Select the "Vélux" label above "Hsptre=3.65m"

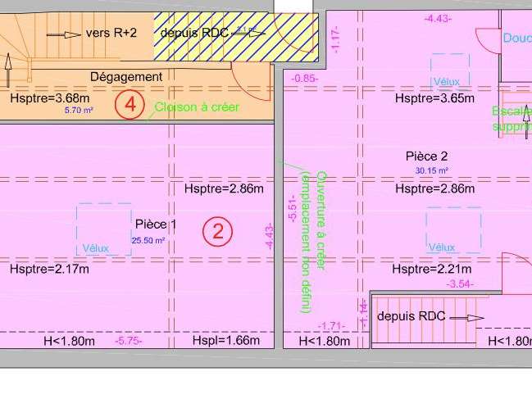[447, 82]
